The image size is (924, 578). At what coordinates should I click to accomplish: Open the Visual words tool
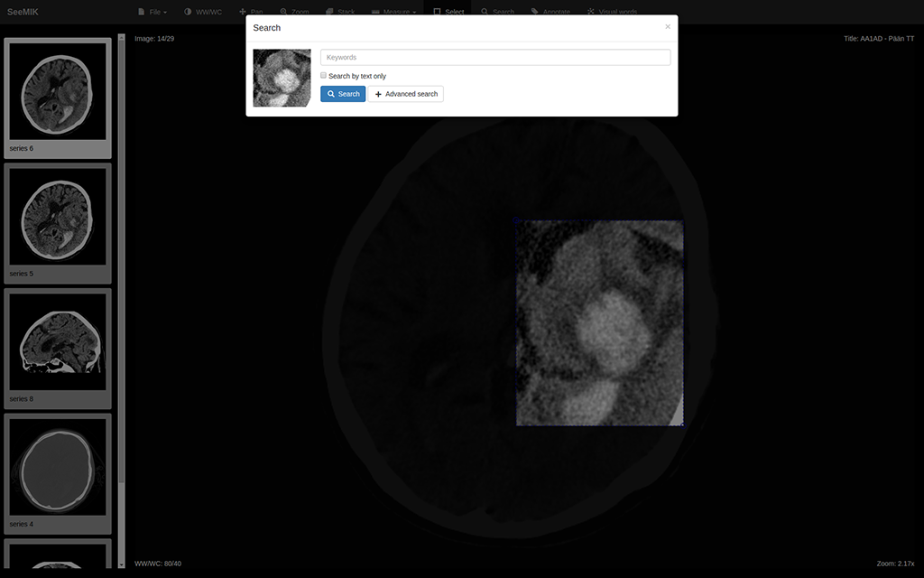pyautogui.click(x=612, y=12)
